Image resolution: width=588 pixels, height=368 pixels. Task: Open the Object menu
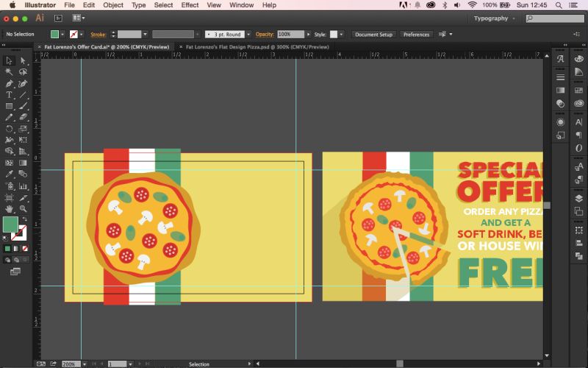pyautogui.click(x=113, y=5)
